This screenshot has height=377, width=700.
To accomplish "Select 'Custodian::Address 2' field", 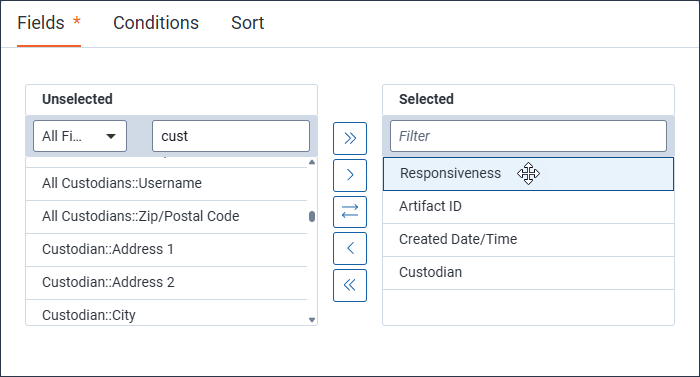I will pos(167,283).
